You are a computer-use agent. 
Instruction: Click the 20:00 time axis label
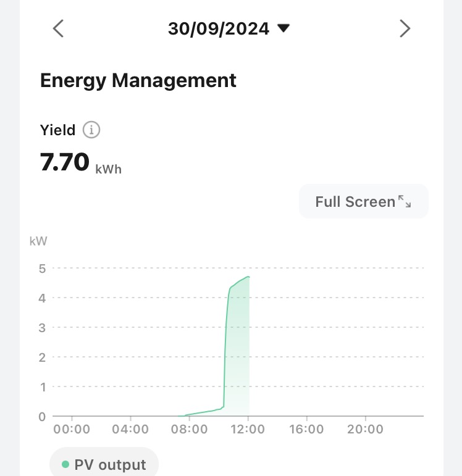click(365, 429)
